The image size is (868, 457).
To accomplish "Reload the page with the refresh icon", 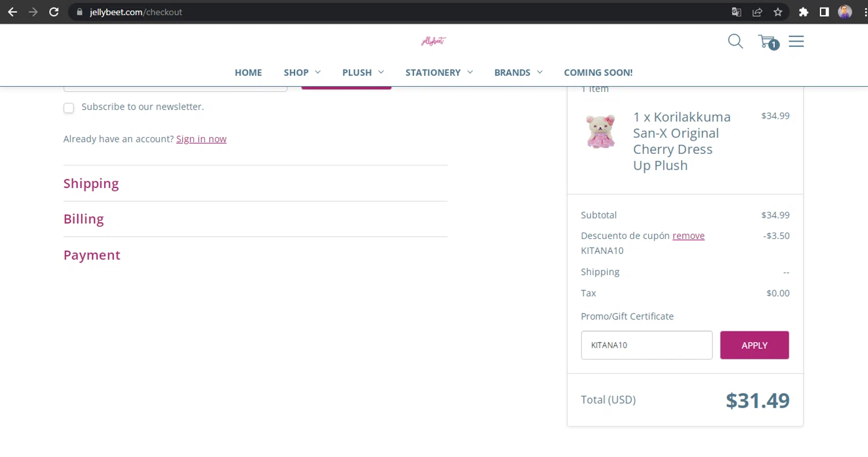I will (x=54, y=12).
